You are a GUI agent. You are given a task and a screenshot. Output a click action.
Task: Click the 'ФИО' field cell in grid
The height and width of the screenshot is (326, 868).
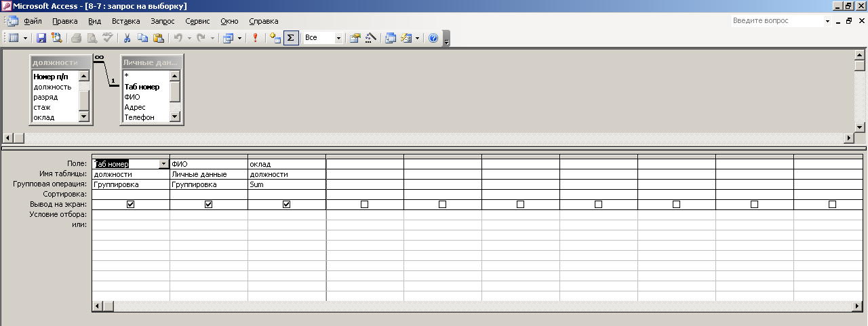pyautogui.click(x=209, y=163)
